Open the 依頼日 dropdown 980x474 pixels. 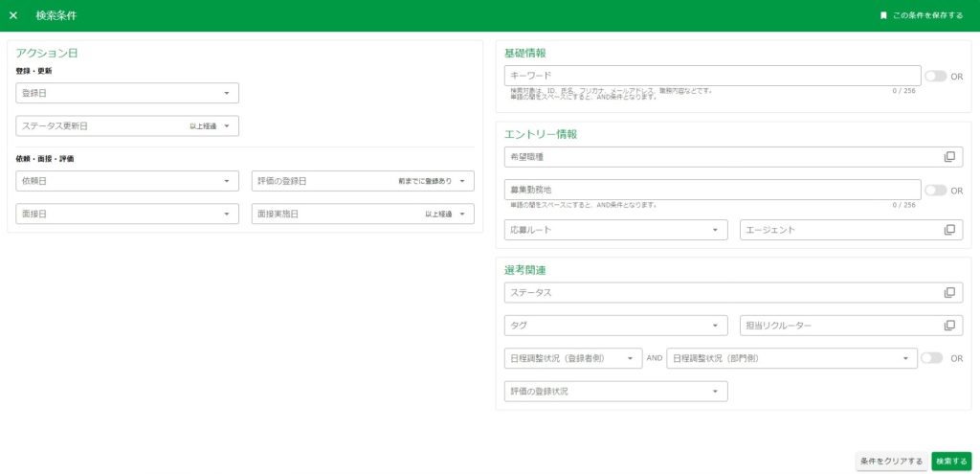[226, 181]
